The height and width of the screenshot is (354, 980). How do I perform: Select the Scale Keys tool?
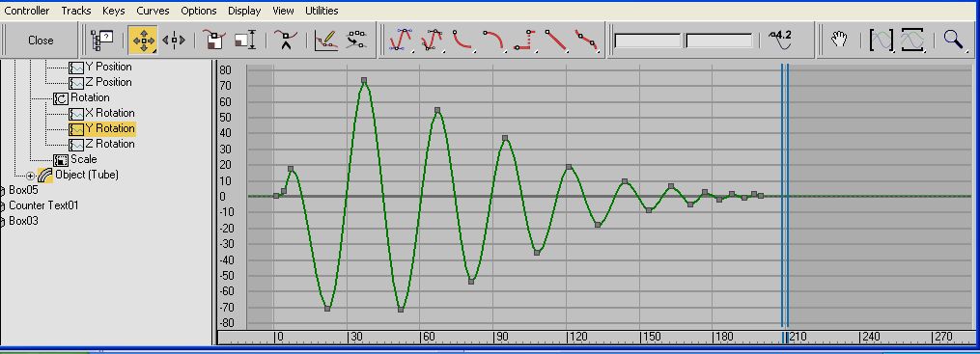pyautogui.click(x=214, y=41)
